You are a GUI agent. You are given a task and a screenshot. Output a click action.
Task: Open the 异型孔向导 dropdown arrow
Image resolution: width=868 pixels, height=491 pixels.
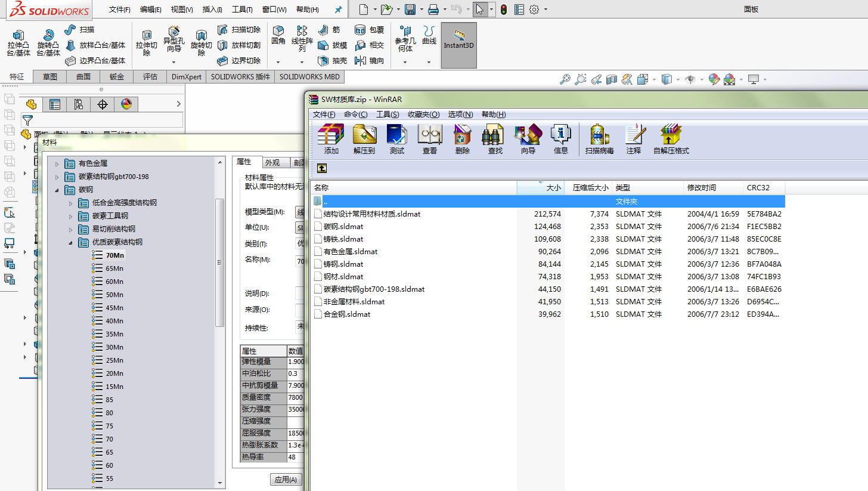pos(174,62)
